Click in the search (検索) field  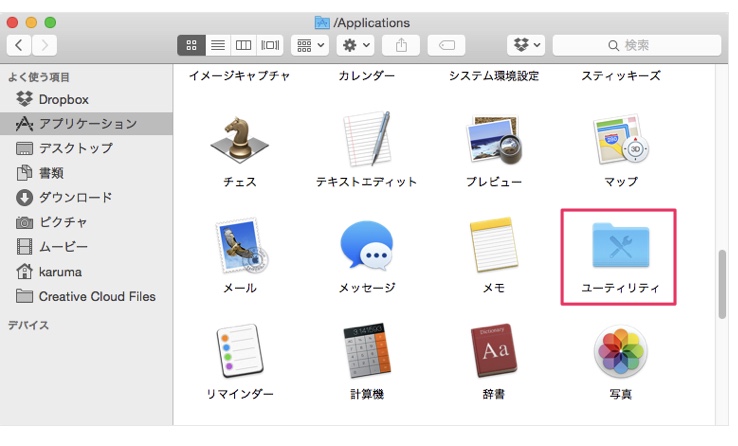[636, 45]
